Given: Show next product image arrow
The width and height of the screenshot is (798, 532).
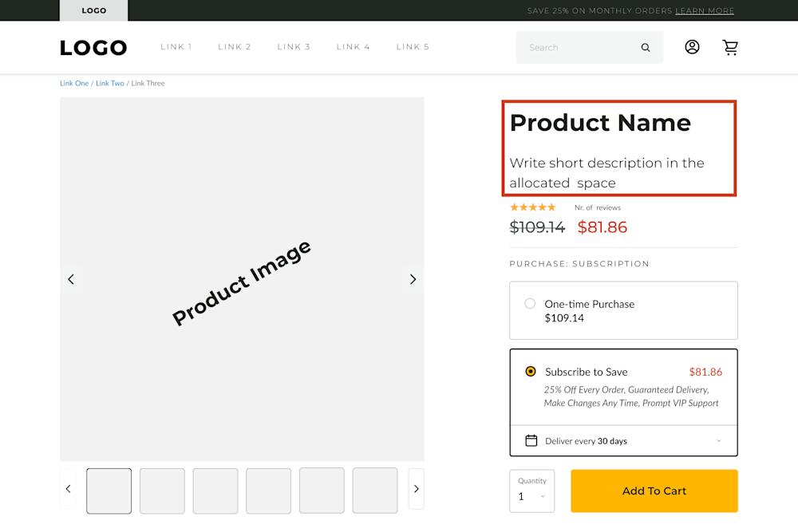Looking at the screenshot, I should pyautogui.click(x=413, y=279).
